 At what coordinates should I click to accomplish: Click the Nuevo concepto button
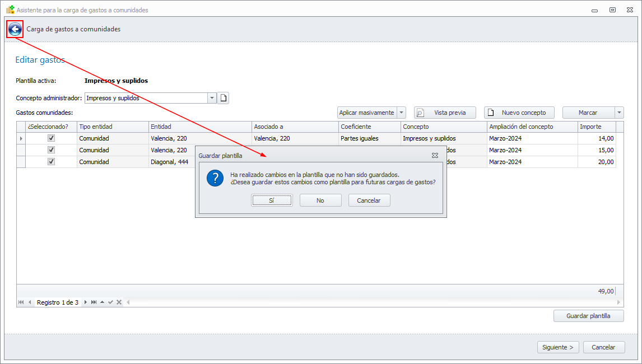(519, 113)
